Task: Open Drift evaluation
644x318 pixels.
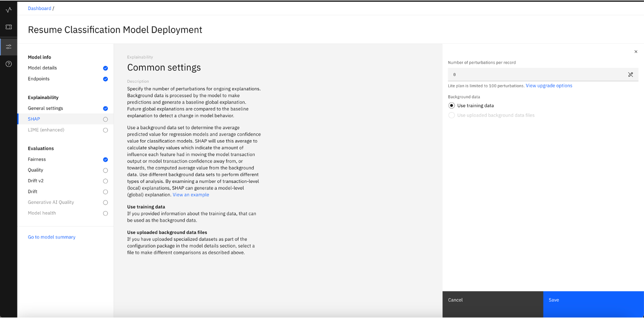Action: [x=33, y=192]
